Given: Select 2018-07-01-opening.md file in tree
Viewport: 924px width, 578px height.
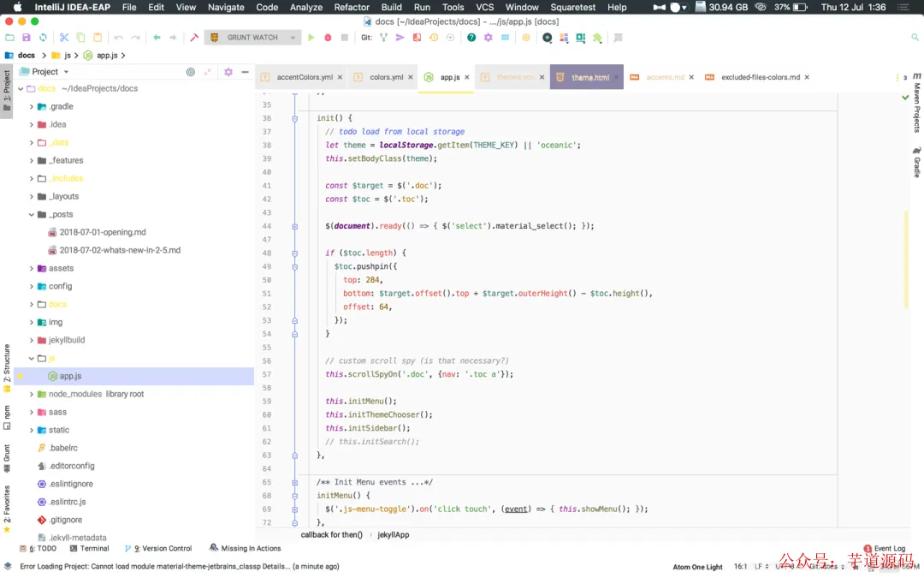Looking at the screenshot, I should click(x=103, y=232).
